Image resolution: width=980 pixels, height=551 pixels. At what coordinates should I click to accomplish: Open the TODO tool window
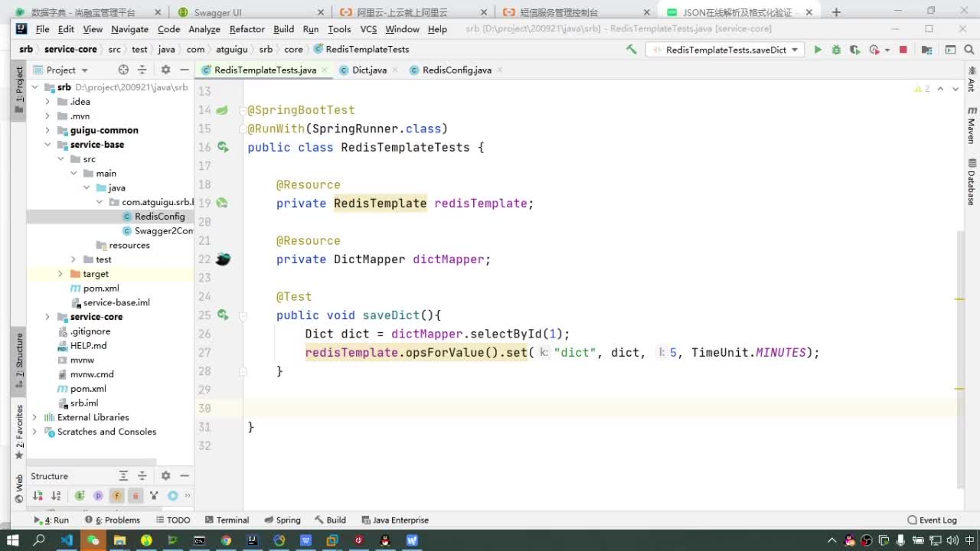coord(173,520)
